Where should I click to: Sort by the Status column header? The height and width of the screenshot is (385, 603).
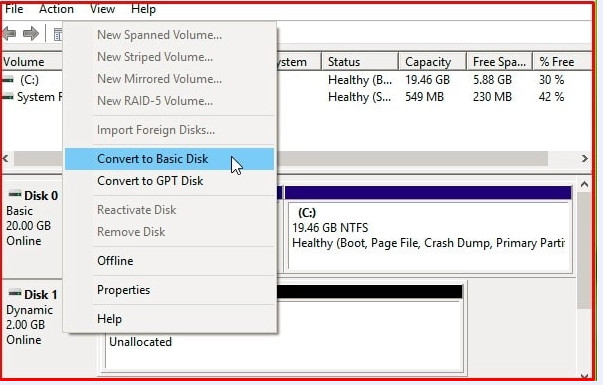point(360,62)
